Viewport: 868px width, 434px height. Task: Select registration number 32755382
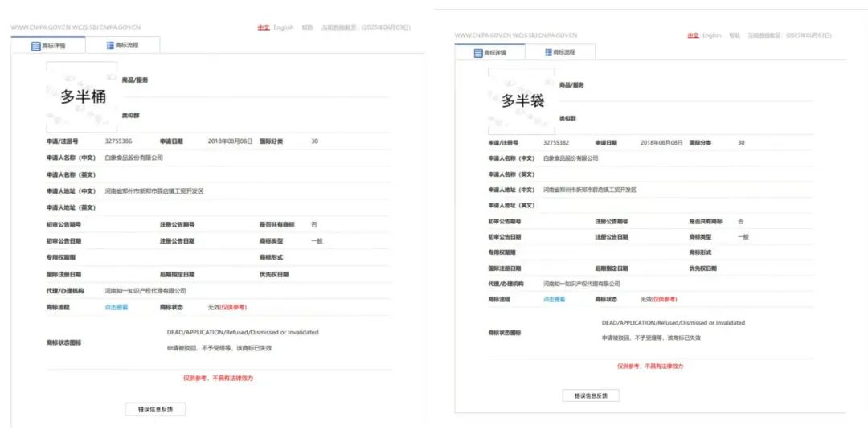(x=556, y=143)
